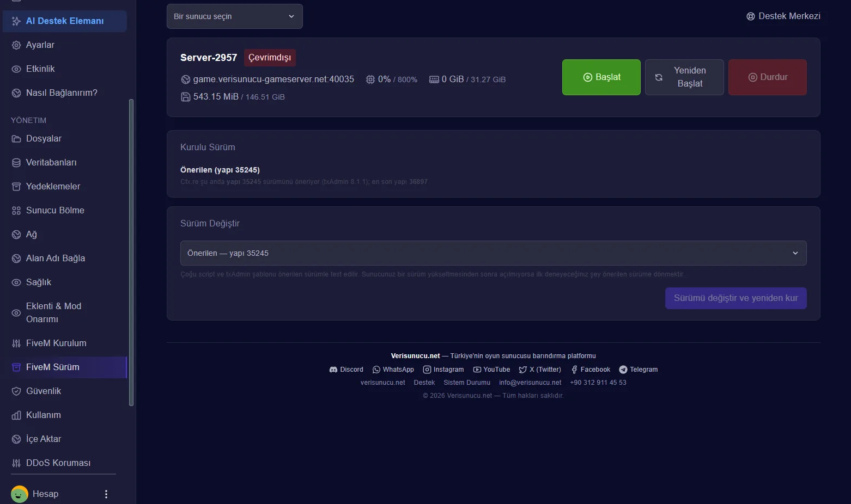Viewport: 851px width, 504px height.
Task: Open Alan Adı Bağla menu item
Action: pyautogui.click(x=65, y=259)
